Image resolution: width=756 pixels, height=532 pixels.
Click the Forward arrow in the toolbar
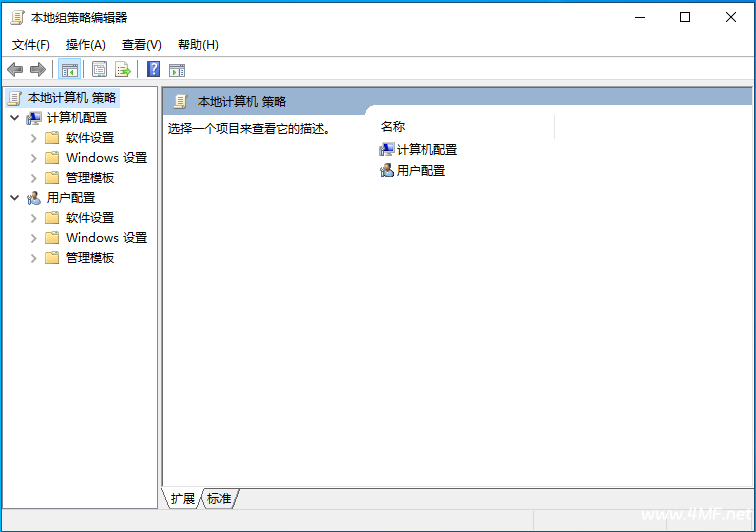point(38,69)
